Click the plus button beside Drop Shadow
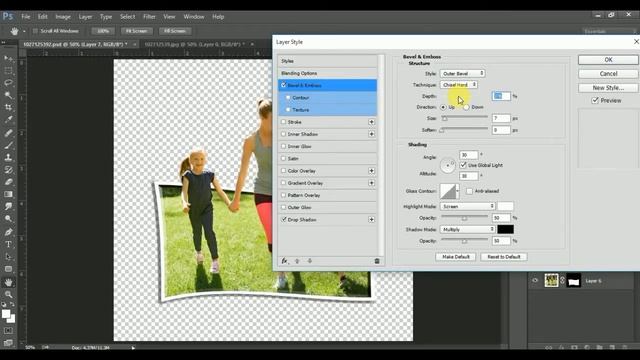The image size is (640, 360). 371,220
